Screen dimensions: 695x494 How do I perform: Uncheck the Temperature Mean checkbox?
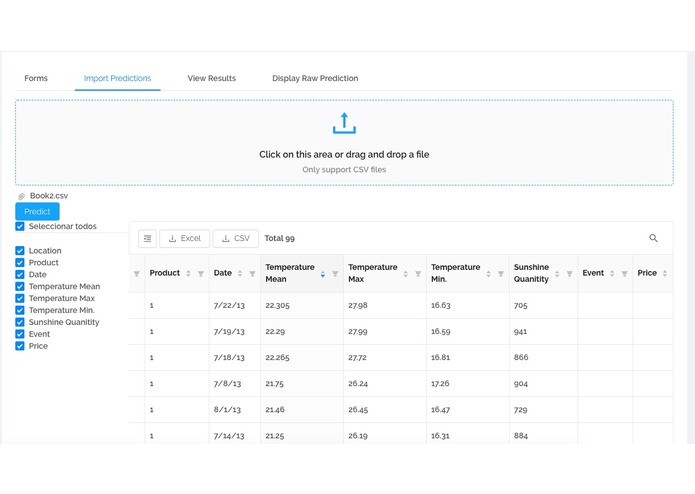click(x=20, y=287)
